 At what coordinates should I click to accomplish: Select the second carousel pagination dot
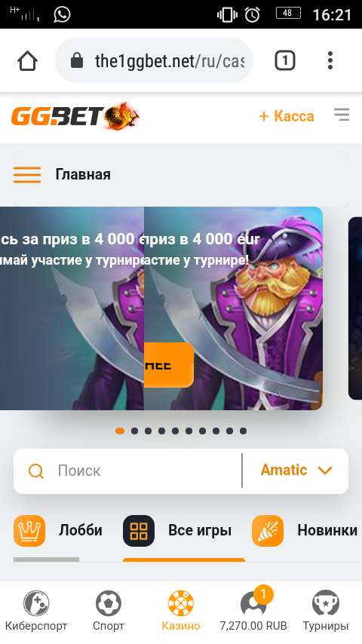134,431
